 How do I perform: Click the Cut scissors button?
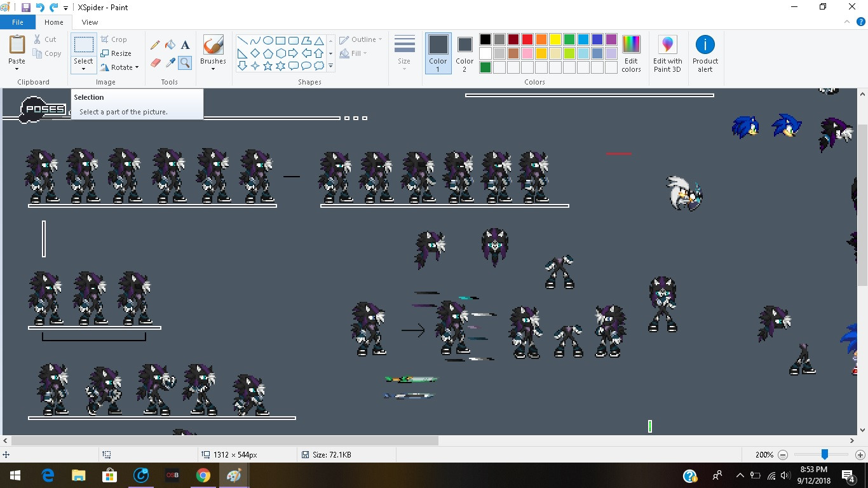[x=45, y=39]
